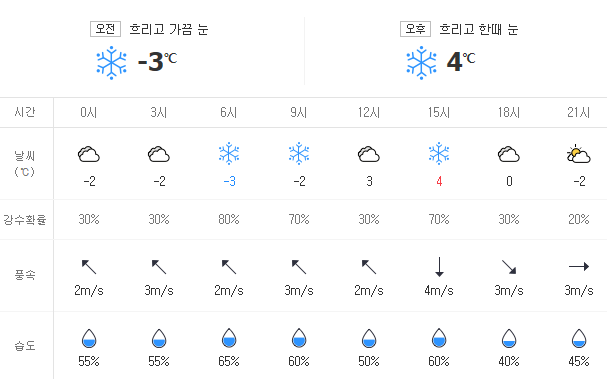Select the 18시 southeast wind arrow

click(509, 267)
